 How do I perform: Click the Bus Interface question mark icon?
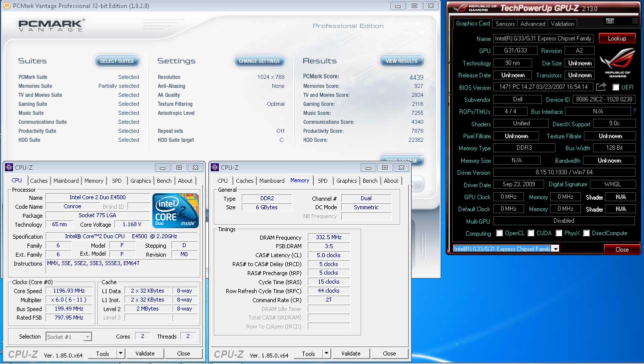click(635, 112)
